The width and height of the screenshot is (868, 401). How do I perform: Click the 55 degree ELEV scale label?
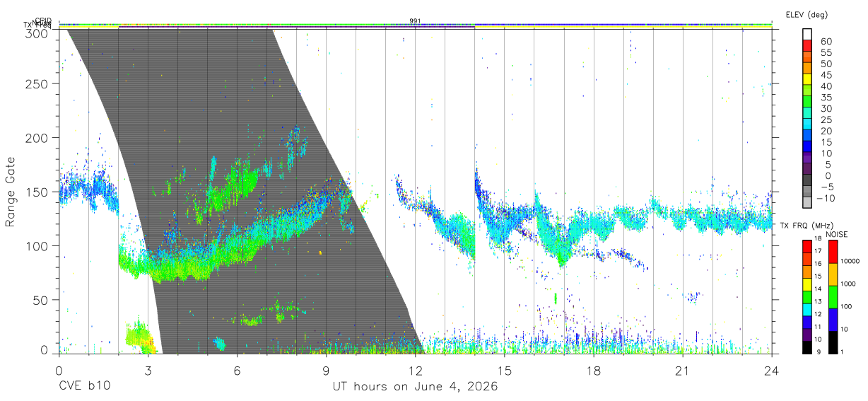point(825,53)
